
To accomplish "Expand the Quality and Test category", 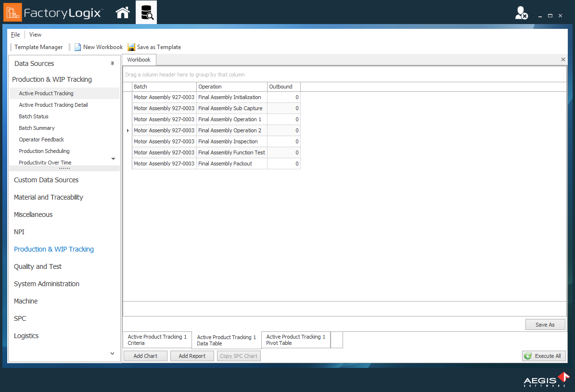I will click(x=37, y=266).
